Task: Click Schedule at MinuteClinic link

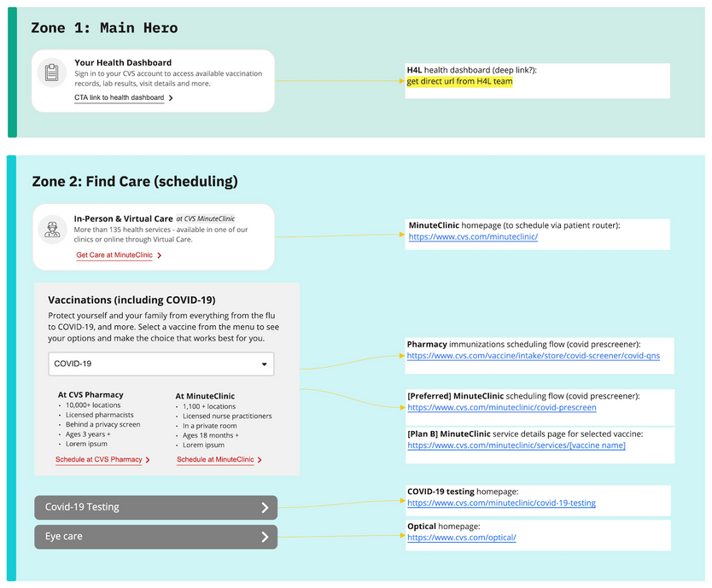Action: [215, 459]
